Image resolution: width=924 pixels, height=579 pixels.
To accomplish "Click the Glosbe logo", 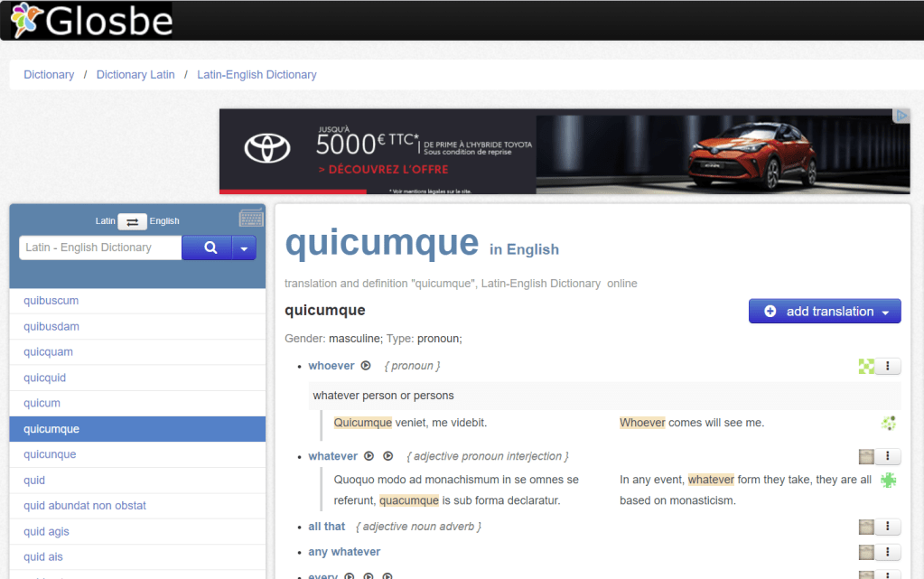I will (91, 20).
